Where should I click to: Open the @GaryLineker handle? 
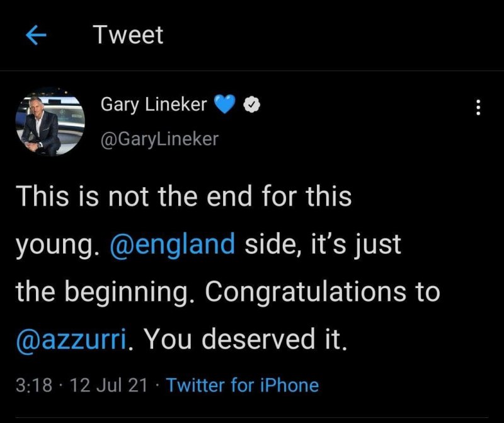click(159, 139)
